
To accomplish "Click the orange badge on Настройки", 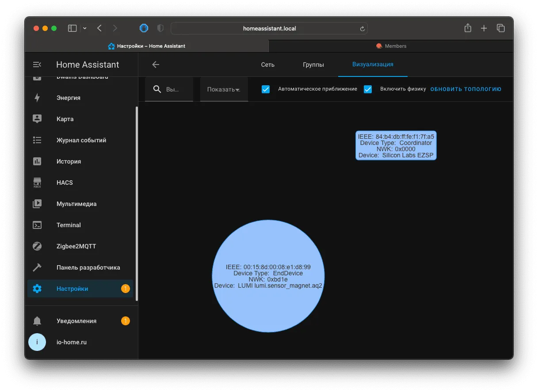I will (126, 289).
